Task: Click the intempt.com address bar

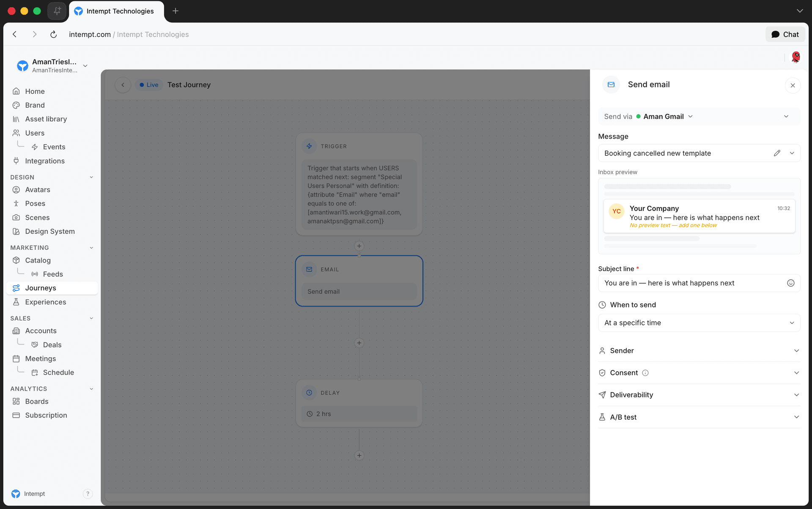Action: 129,35
